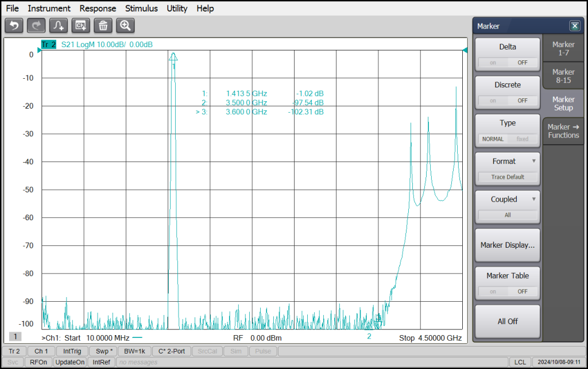Viewport: 588px width, 369px height.
Task: Click the Marker Display... button
Action: coord(508,245)
